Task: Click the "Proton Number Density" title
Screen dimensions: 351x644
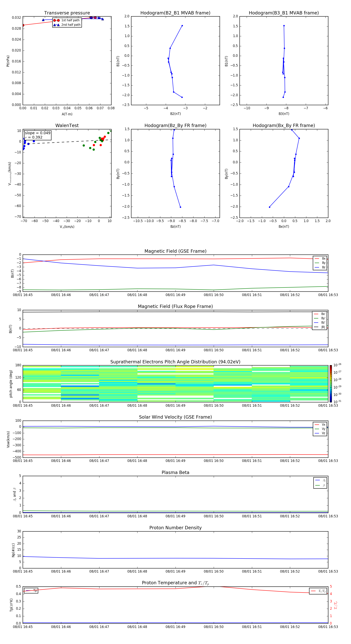Action: (x=175, y=528)
